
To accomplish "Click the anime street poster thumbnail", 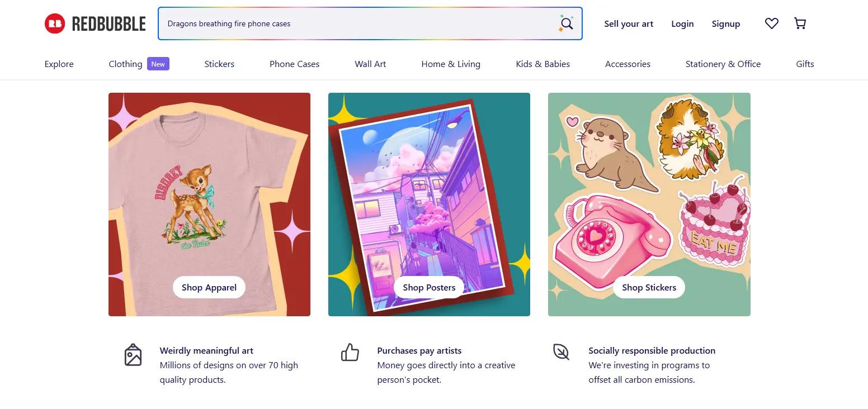I will 429,204.
